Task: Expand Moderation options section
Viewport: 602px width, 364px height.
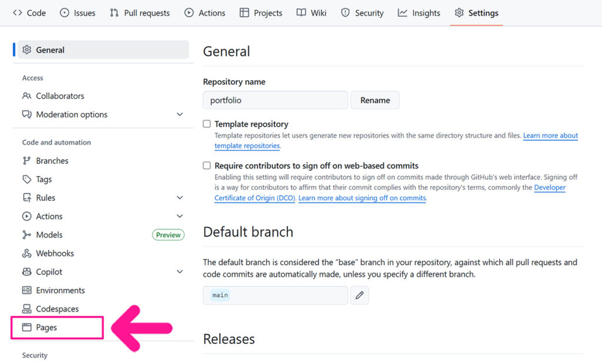Action: (180, 114)
